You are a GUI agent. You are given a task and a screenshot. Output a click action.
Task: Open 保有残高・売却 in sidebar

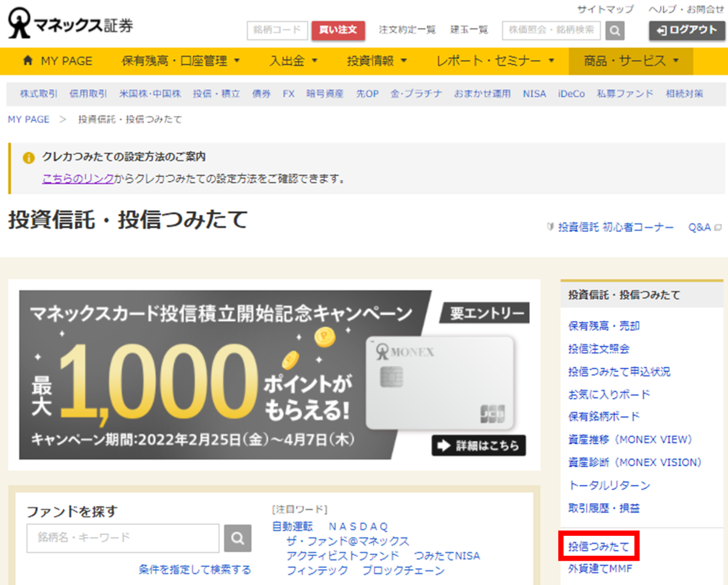click(604, 326)
